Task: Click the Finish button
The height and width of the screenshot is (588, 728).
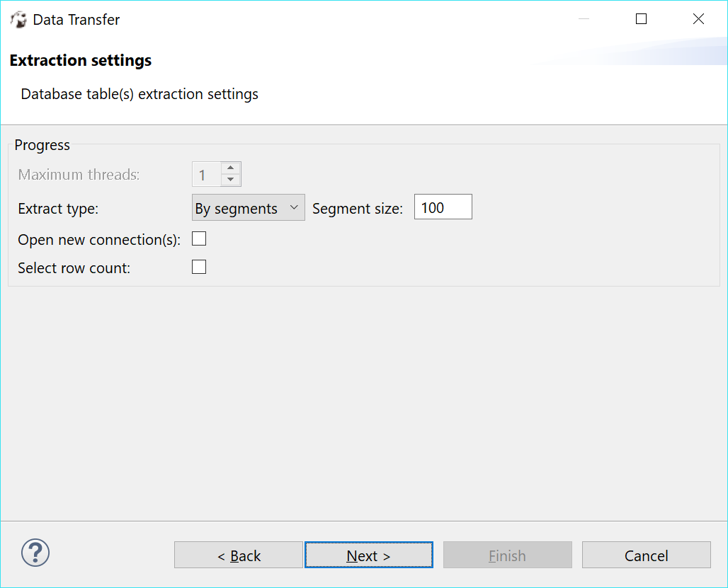Action: pos(507,555)
